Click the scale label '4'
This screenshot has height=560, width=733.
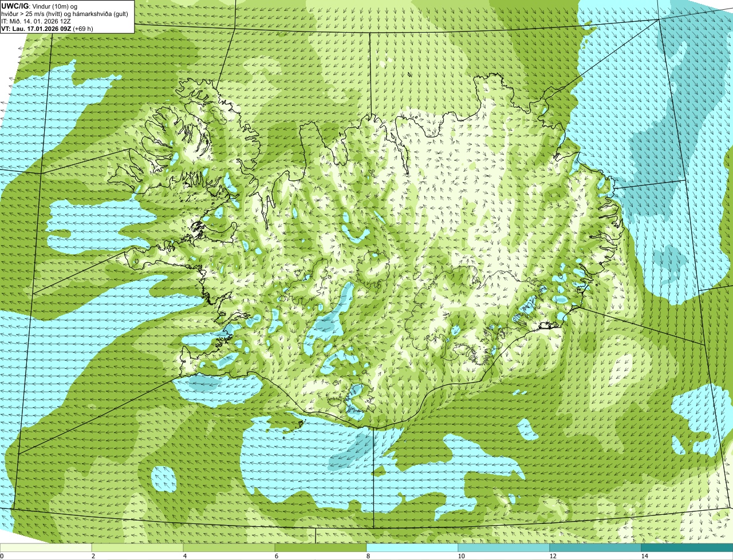(184, 556)
